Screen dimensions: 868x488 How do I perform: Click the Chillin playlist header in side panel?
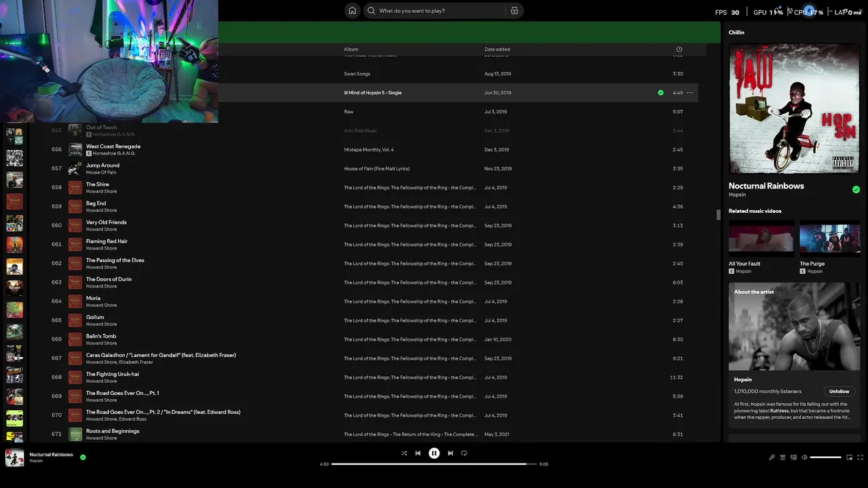[x=736, y=33]
